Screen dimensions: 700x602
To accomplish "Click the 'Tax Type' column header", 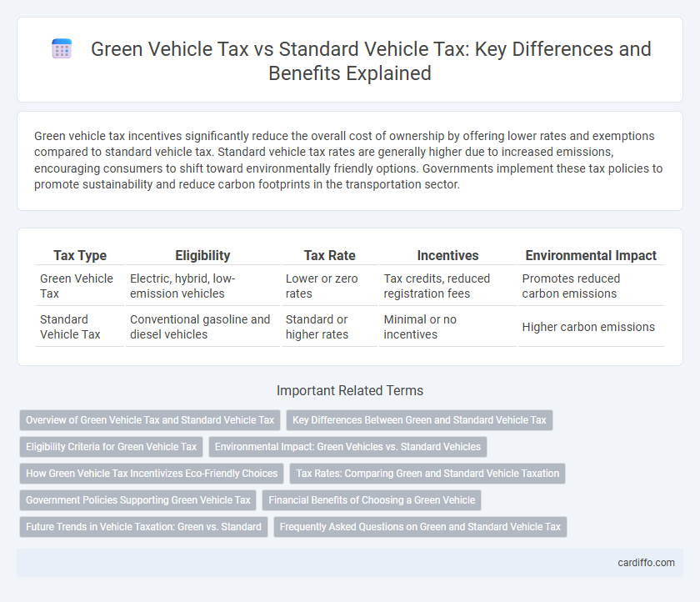I will click(x=80, y=255).
